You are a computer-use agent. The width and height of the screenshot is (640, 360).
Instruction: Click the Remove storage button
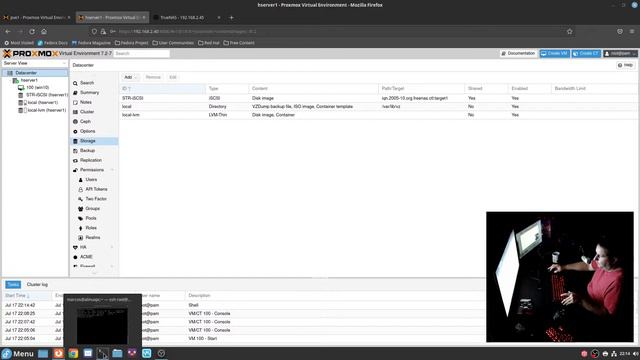[153, 77]
